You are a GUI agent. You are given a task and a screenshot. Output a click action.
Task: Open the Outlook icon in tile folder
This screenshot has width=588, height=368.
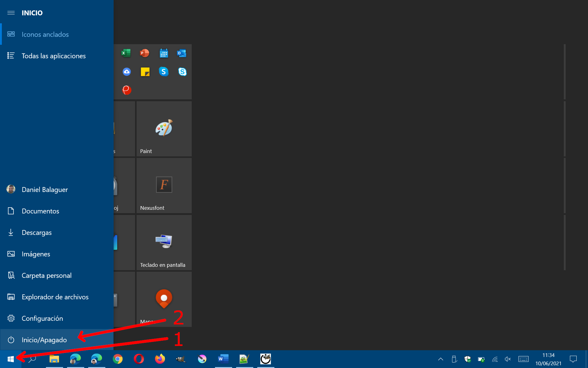pyautogui.click(x=182, y=53)
